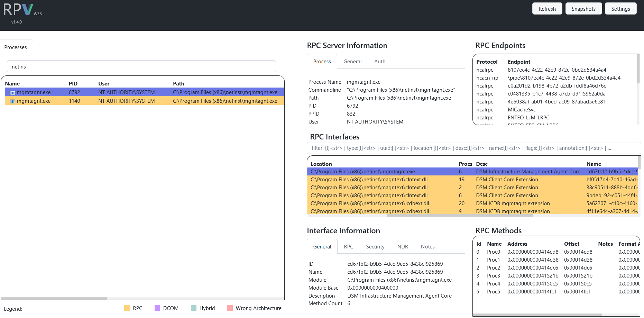Click the Procs column header

465,164
